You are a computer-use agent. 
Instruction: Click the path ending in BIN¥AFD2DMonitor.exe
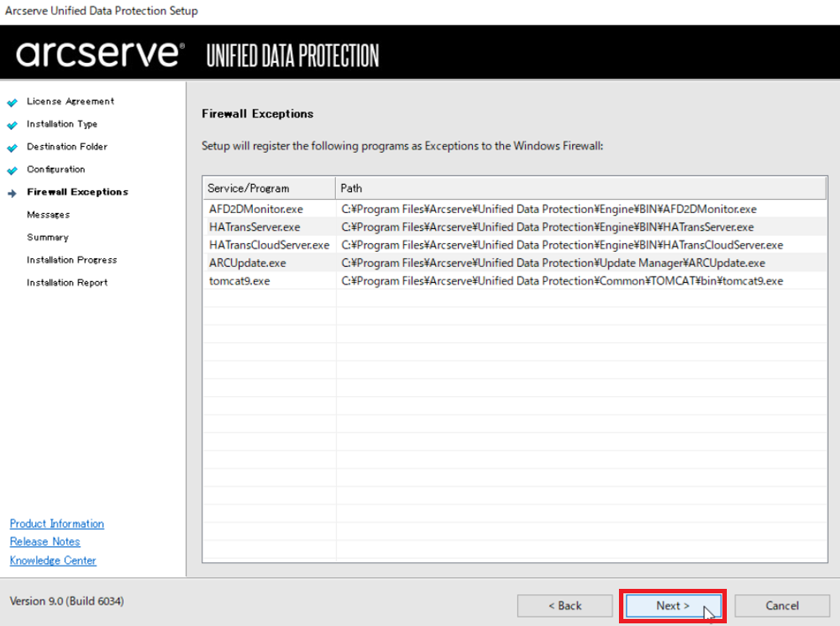[548, 209]
